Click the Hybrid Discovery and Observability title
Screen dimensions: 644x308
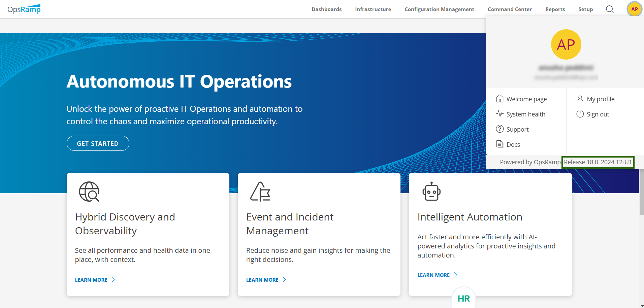click(x=125, y=224)
